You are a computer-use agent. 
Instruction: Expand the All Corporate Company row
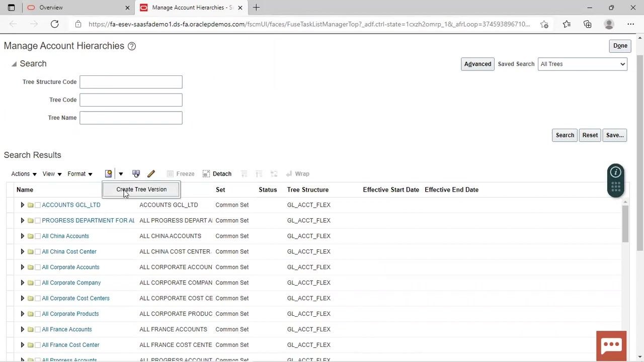(x=22, y=283)
